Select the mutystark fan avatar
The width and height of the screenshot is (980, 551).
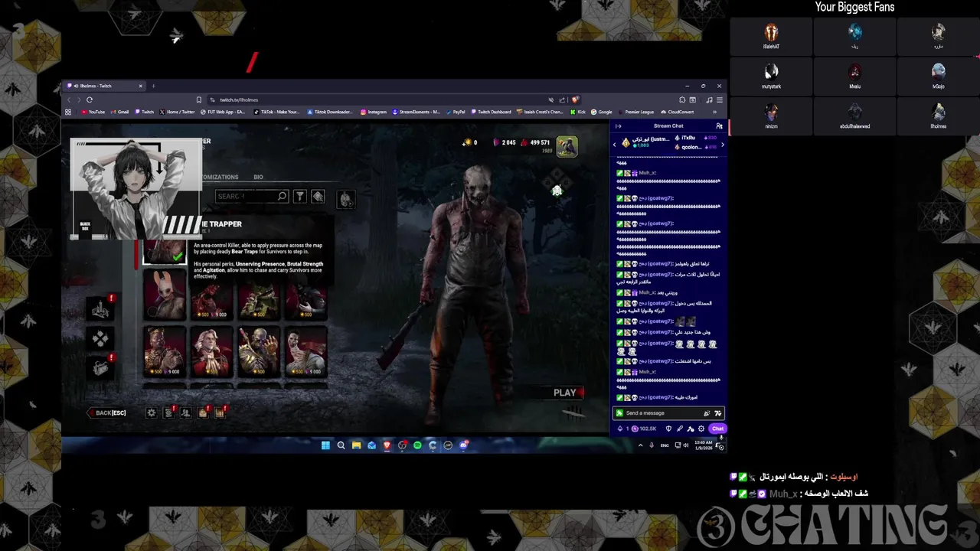tap(771, 72)
